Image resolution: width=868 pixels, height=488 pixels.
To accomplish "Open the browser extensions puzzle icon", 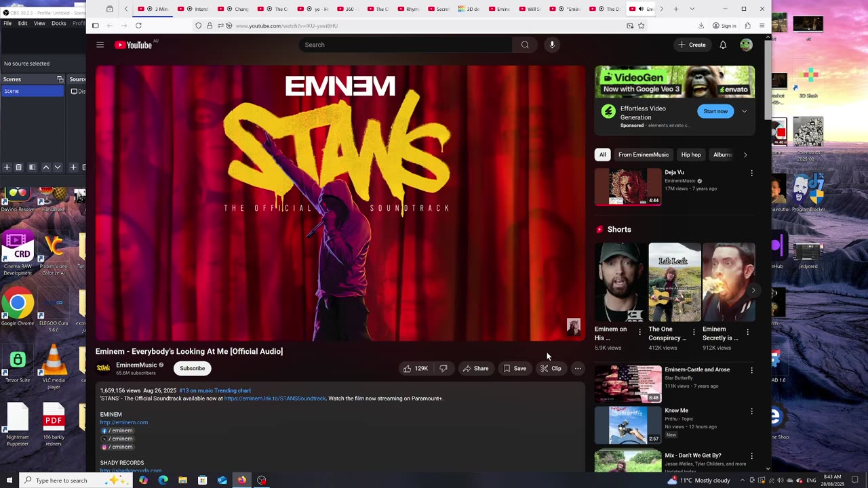I will point(747,26).
